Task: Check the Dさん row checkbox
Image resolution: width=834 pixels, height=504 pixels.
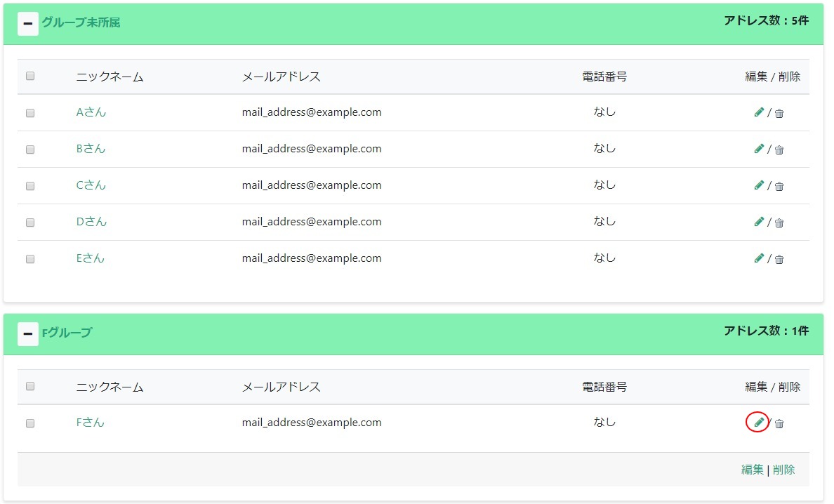Action: [30, 223]
